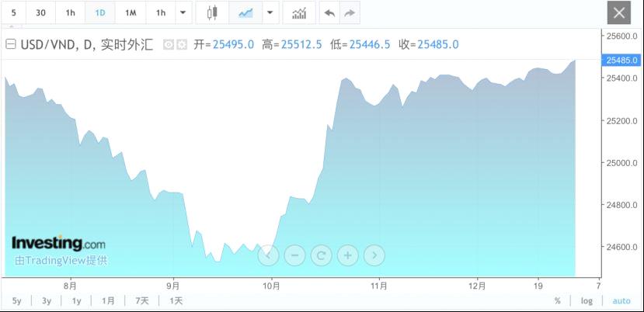Redo the chart change

350,13
